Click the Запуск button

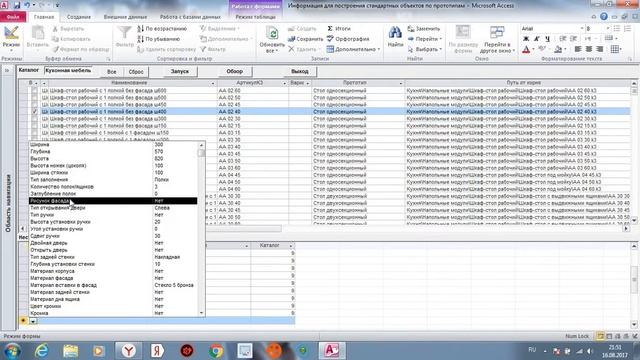(x=180, y=71)
